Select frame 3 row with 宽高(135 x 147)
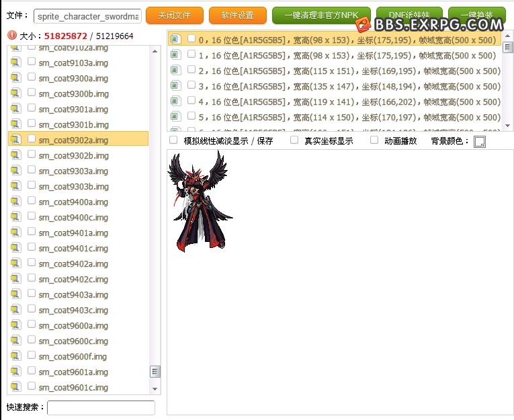The width and height of the screenshot is (514, 420). pyautogui.click(x=335, y=86)
